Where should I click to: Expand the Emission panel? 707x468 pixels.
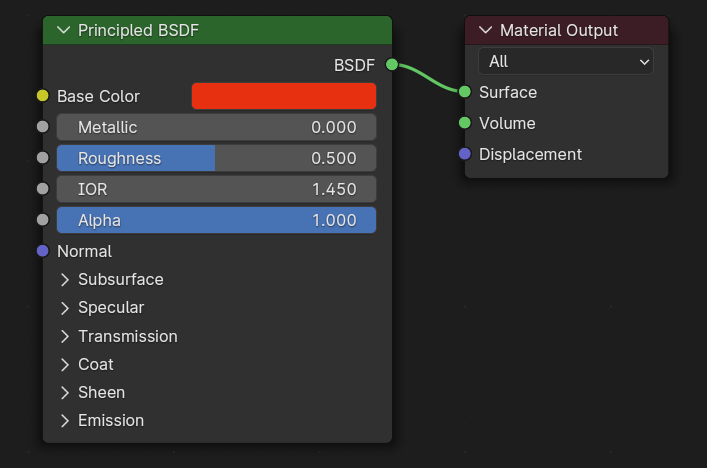(65, 420)
